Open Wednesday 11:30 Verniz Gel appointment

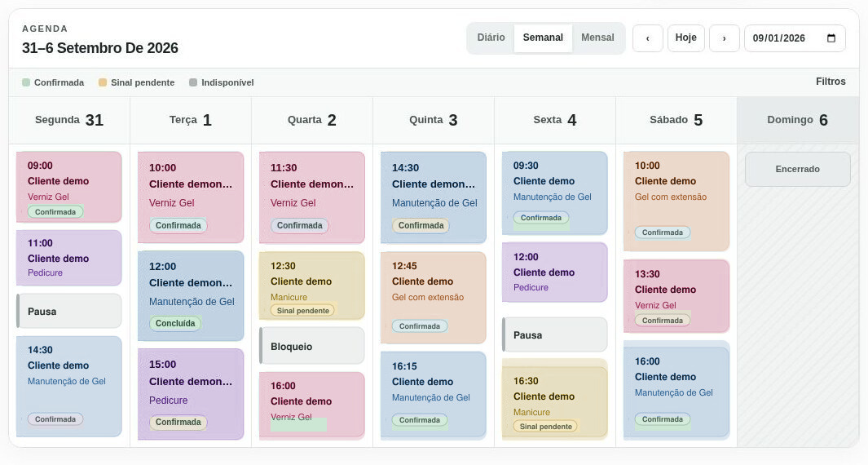tap(311, 197)
